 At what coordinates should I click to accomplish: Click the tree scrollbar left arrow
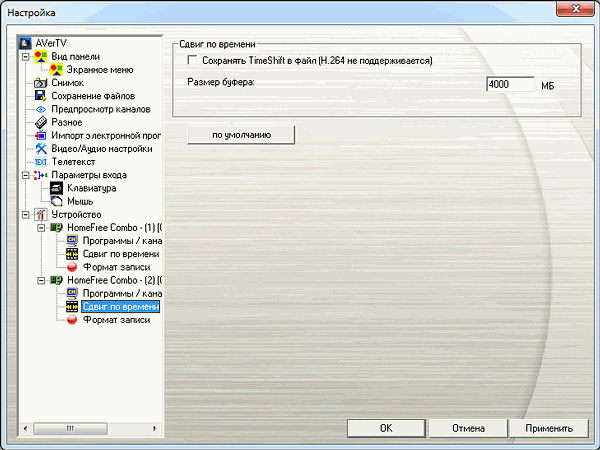click(x=25, y=428)
